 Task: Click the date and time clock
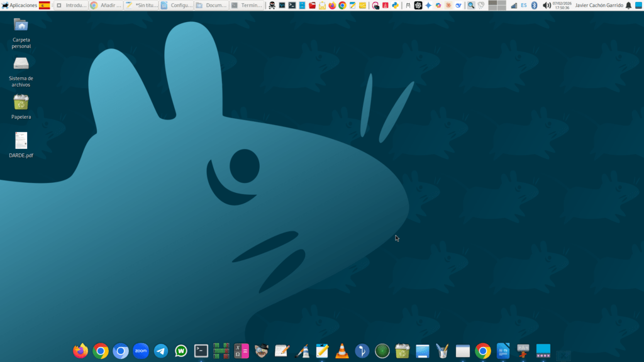pos(562,5)
